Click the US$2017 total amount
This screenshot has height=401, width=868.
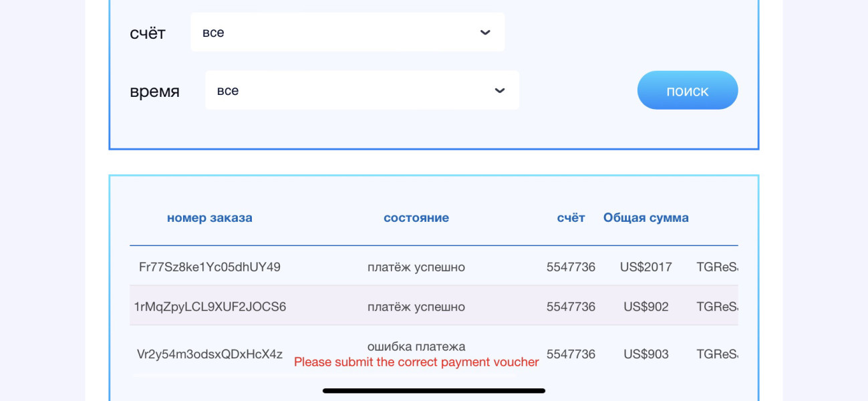tap(645, 267)
